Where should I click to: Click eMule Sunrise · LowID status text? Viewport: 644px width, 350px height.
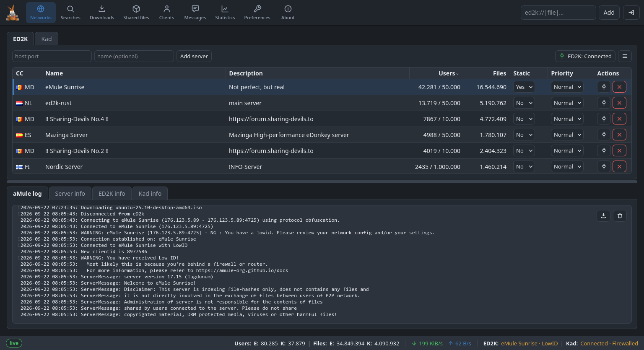pyautogui.click(x=530, y=344)
